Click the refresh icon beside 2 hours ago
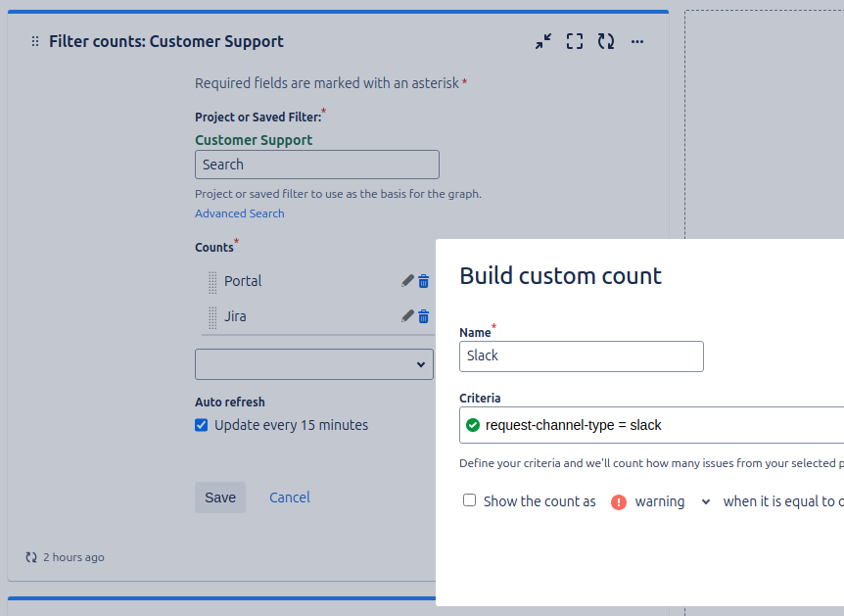The width and height of the screenshot is (844, 616). (x=31, y=557)
